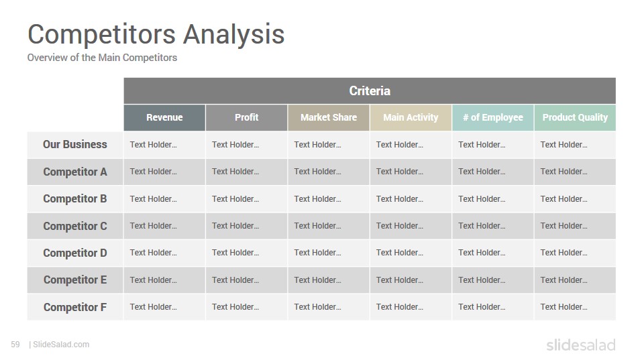This screenshot has height=362, width=644.
Task: Select Our Business Revenue text holder cell
Action: pyautogui.click(x=164, y=145)
